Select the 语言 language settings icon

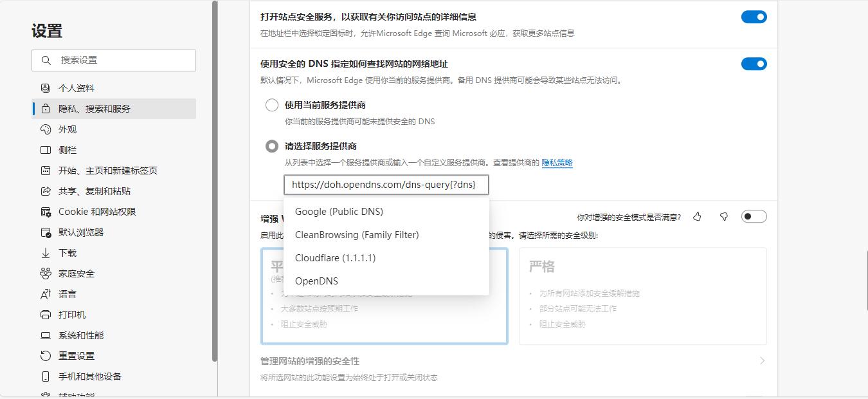point(44,293)
